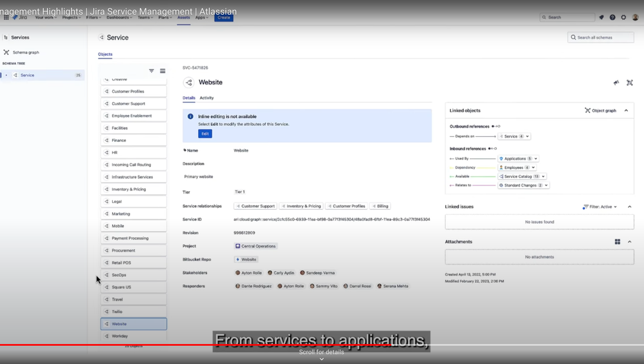Select SecOps in object list
This screenshot has height=364, width=644.
134,275
